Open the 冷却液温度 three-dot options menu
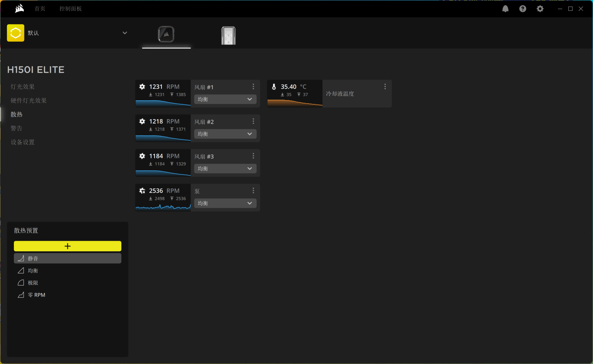Viewport: 593px width, 364px height. 385,86
